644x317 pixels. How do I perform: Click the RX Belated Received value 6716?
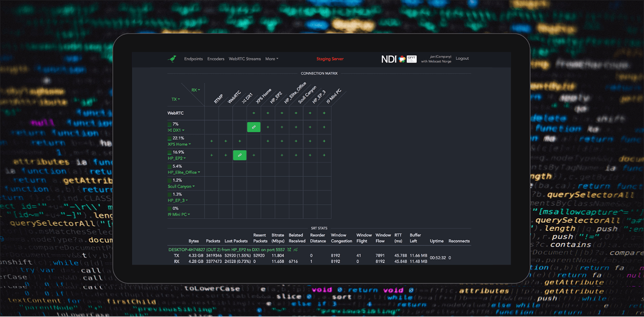[294, 261]
